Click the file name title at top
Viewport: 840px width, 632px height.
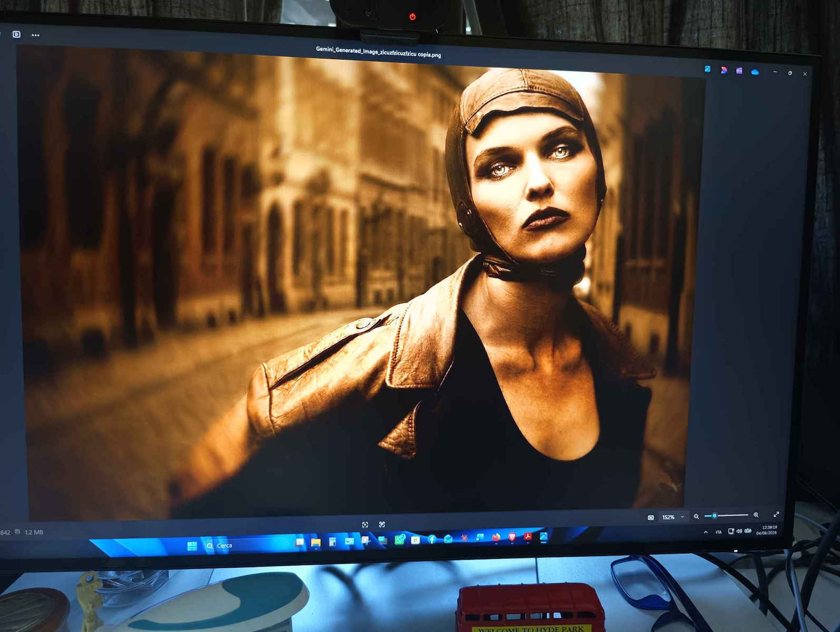378,52
